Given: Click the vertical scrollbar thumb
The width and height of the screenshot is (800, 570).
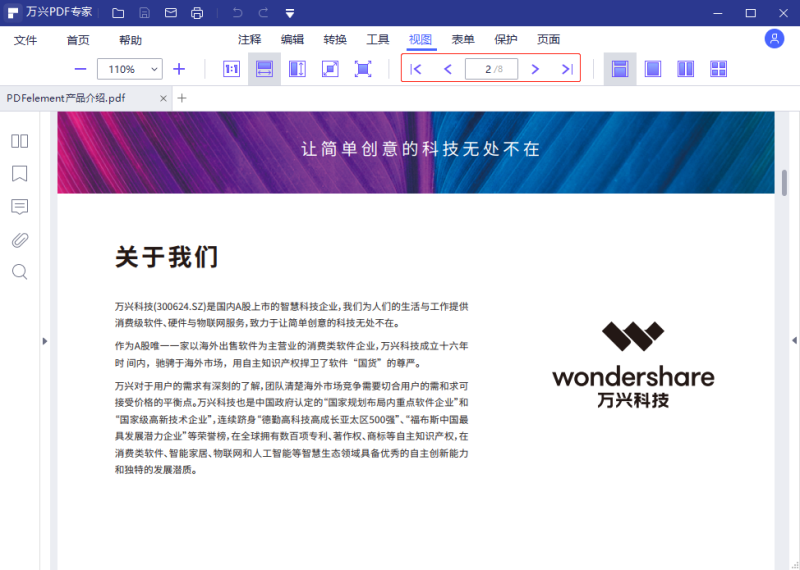Looking at the screenshot, I should coord(784,183).
